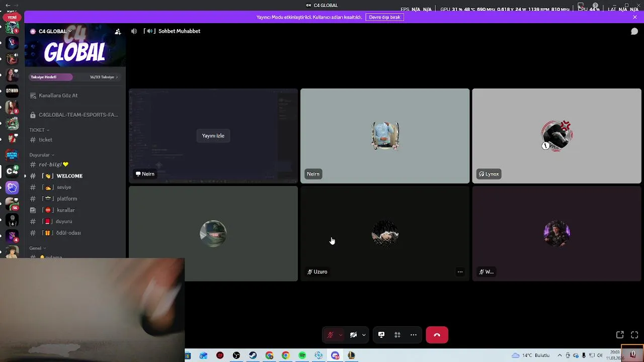Collapse the TICKET category
The width and height of the screenshot is (644, 362).
tap(39, 130)
